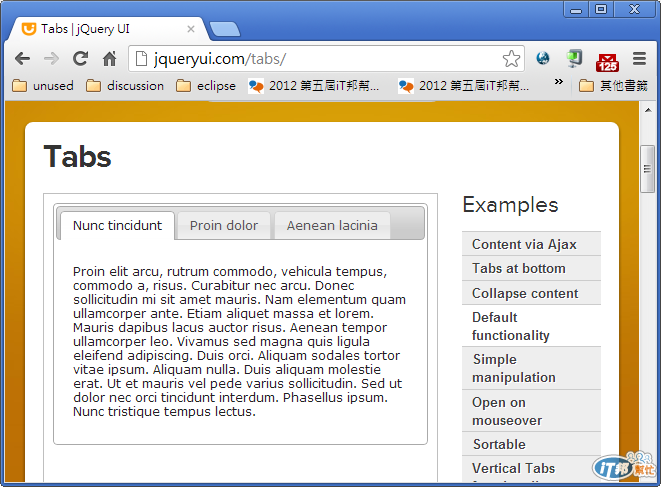Screen dimensions: 661x487
Task: Open the Vertical Tabs example
Action: [531, 468]
